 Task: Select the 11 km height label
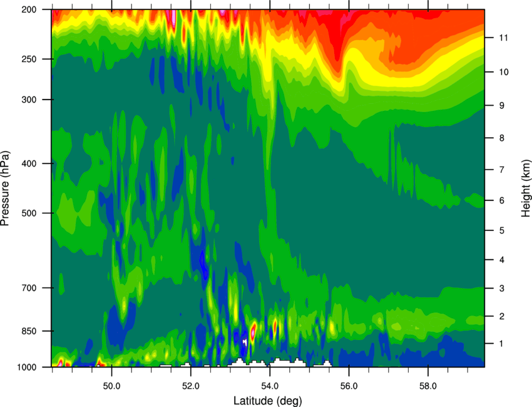tap(503, 38)
